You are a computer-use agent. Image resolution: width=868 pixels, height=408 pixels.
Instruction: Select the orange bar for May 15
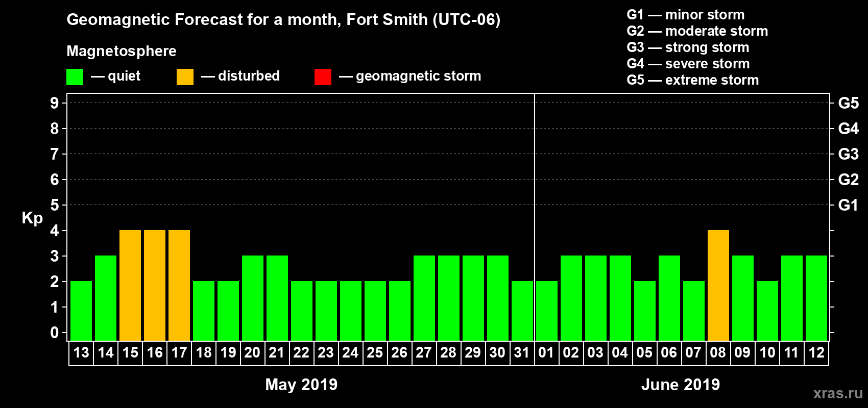130,285
